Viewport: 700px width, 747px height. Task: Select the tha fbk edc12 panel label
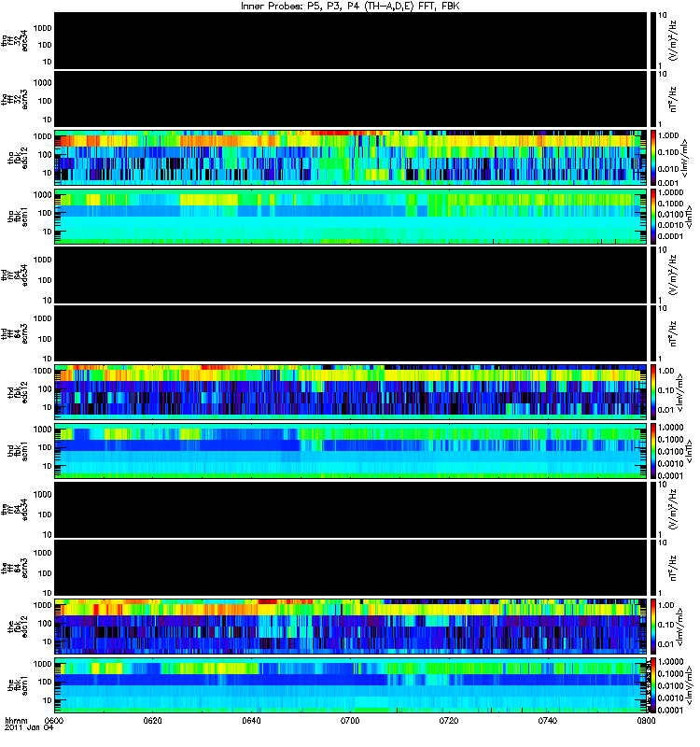click(x=18, y=158)
